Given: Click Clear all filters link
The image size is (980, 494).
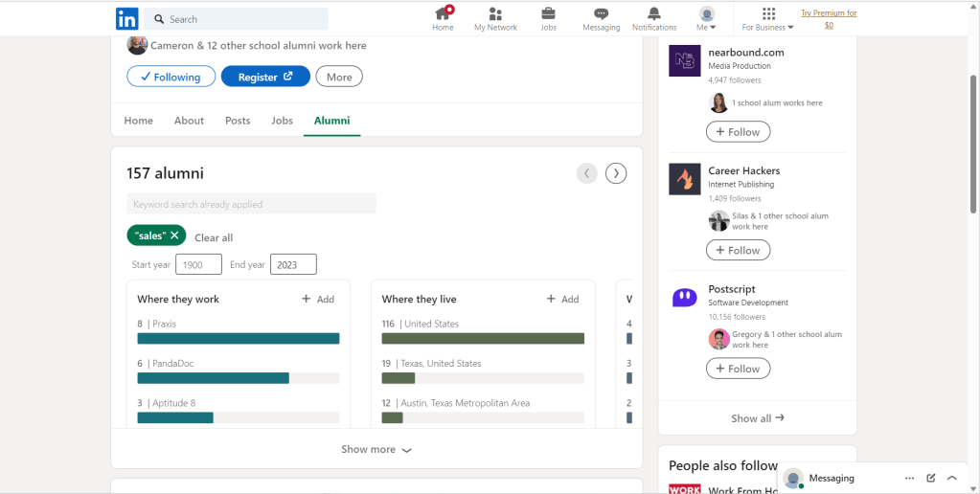Looking at the screenshot, I should click(214, 237).
